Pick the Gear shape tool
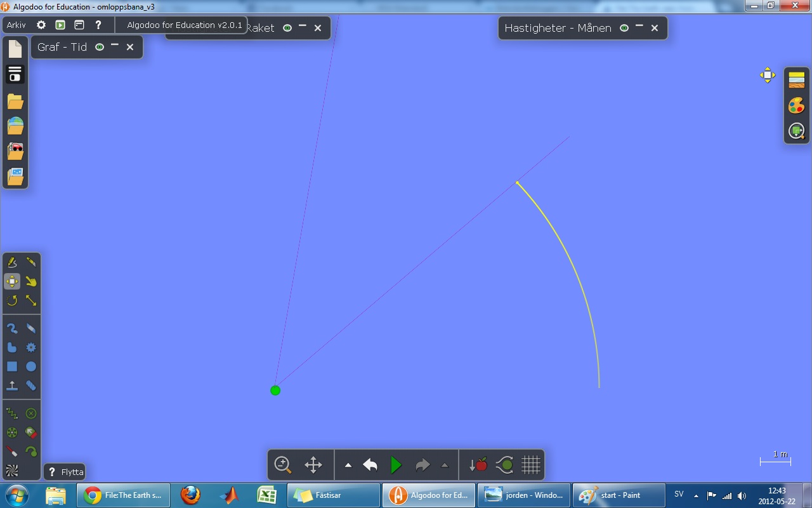Screen dimensions: 812x508 [x=31, y=347]
